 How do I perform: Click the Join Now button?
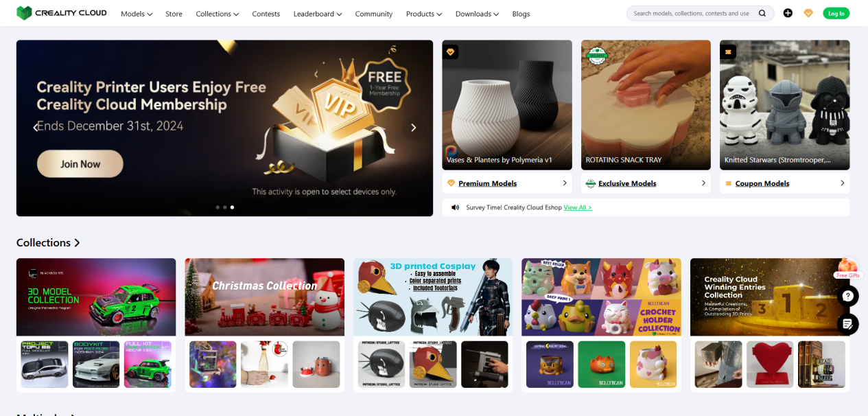click(x=80, y=164)
